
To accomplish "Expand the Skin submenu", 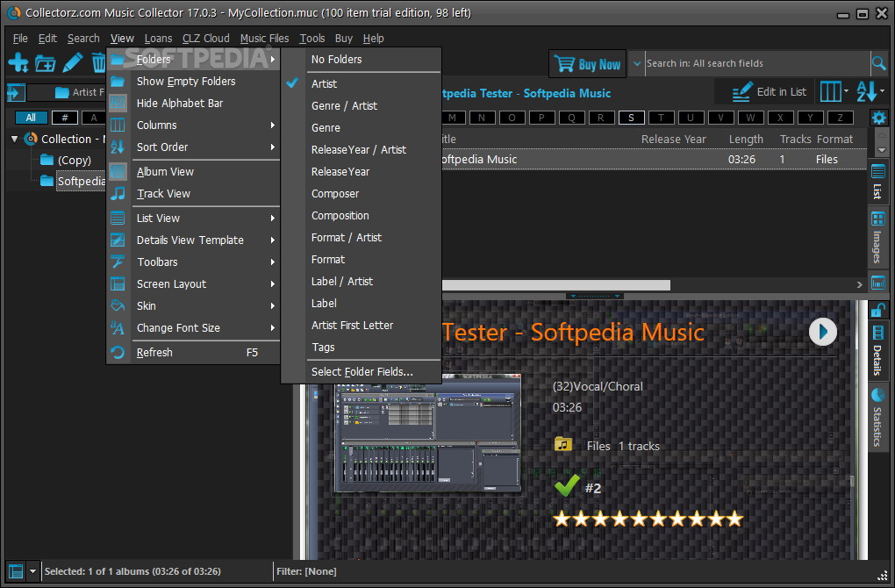I will 194,306.
